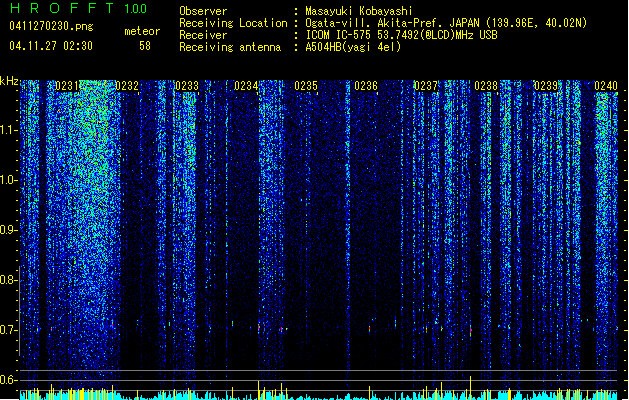
Task: Click the timestamp 04.11.27 02:30
Action: point(51,46)
